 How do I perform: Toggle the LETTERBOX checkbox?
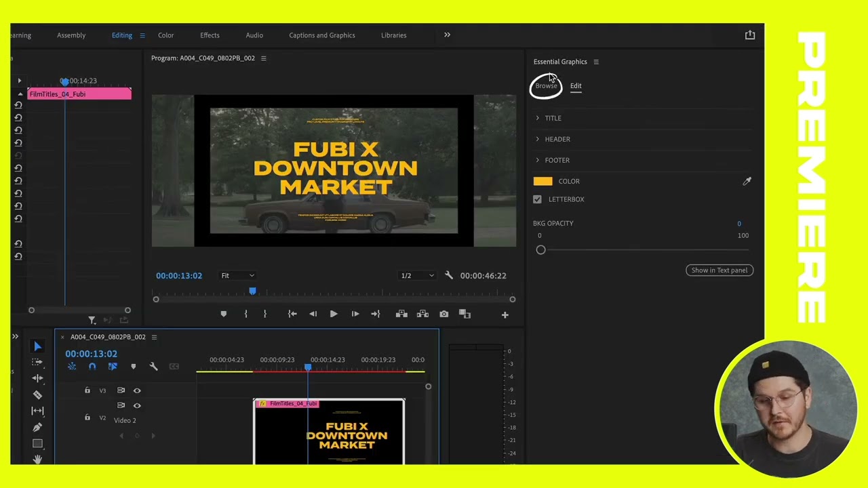(x=537, y=199)
